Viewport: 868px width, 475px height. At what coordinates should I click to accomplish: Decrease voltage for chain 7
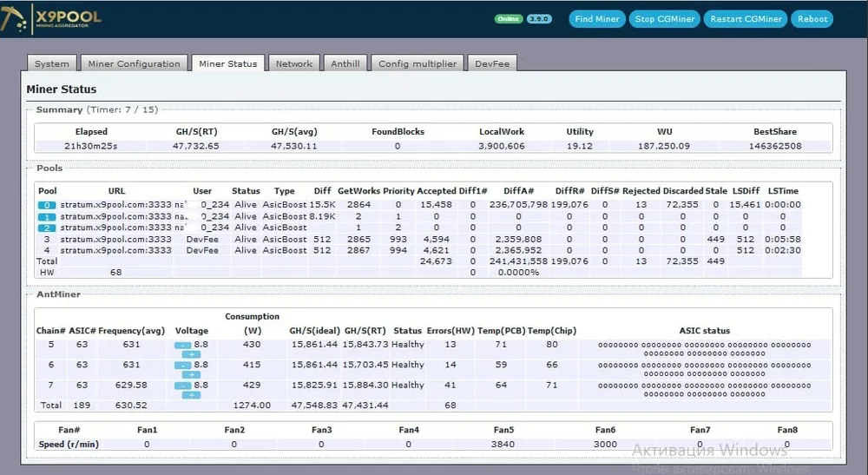pos(182,386)
